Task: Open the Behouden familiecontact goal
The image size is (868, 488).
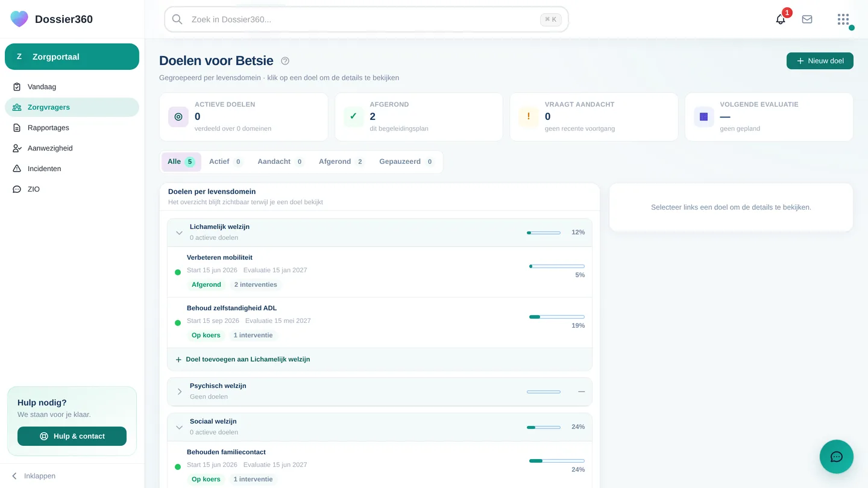Action: click(x=380, y=466)
